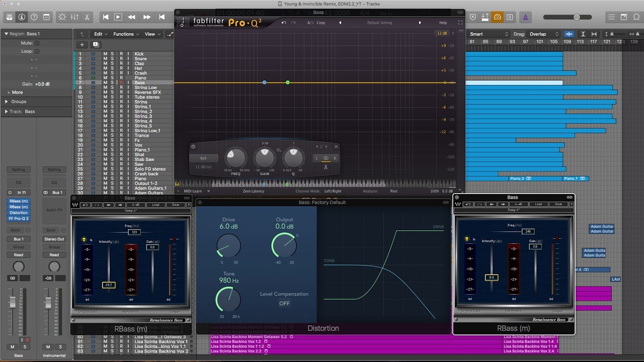Screen dimensions: 644x362
Task: Open the Editors scissors icon
Action: (x=87, y=17)
